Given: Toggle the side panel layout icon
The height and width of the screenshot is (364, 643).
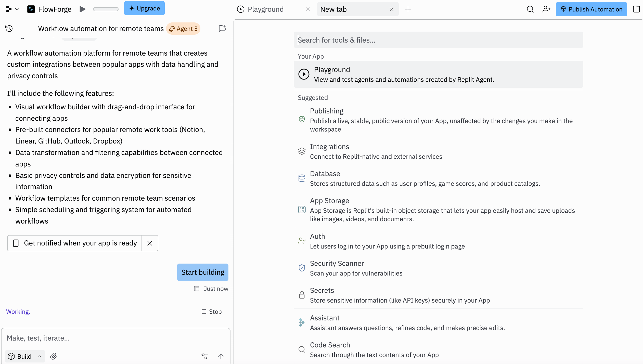Looking at the screenshot, I should coord(636,9).
